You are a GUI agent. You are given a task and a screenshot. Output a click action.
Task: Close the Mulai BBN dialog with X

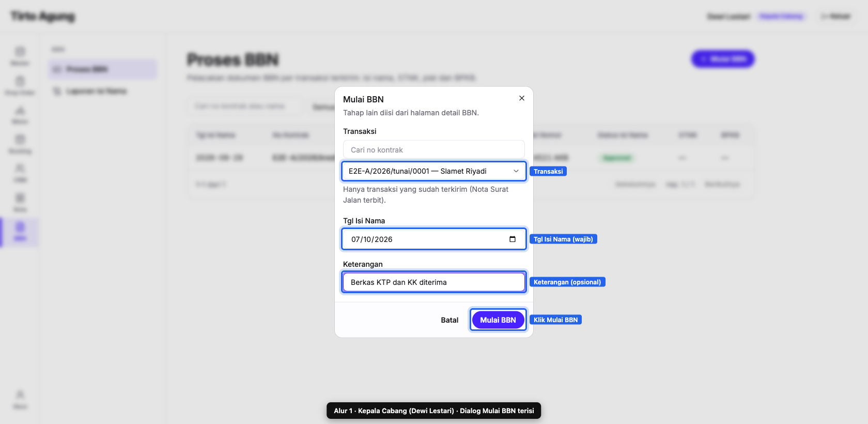[522, 98]
